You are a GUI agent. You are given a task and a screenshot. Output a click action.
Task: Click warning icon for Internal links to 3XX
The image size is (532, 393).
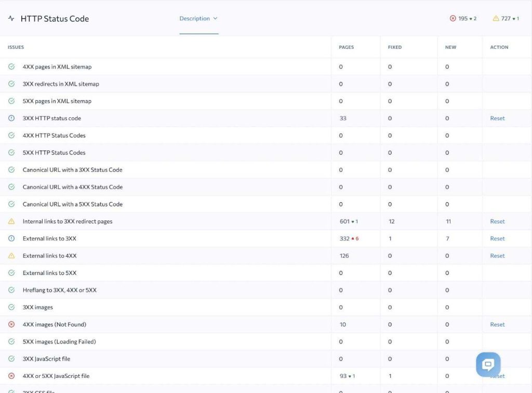tap(11, 221)
